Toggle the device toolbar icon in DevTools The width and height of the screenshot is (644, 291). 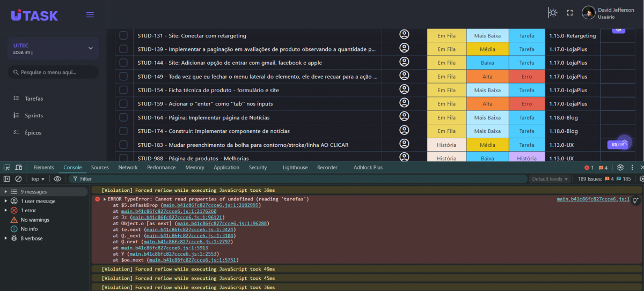[x=18, y=168]
